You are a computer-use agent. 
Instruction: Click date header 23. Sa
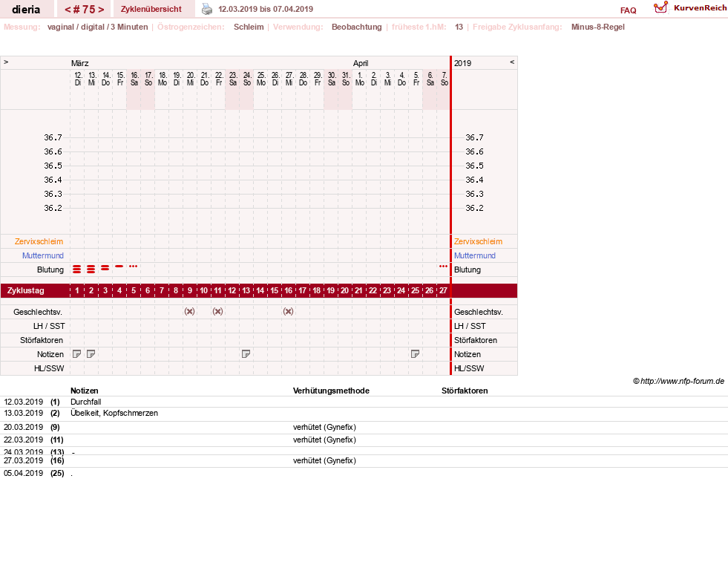(232, 79)
